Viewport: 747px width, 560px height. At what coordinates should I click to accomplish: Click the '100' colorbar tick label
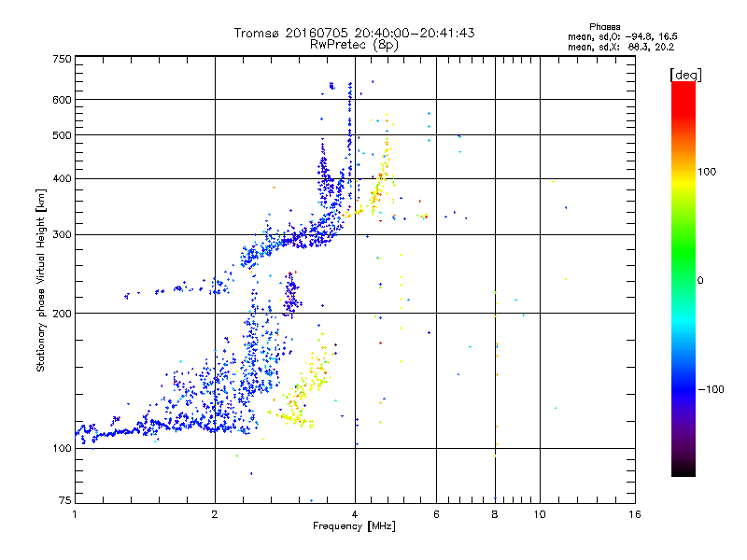pos(707,172)
